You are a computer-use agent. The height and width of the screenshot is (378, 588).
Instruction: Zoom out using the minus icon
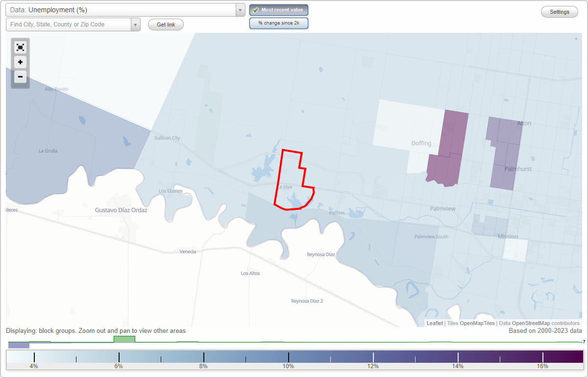click(20, 76)
